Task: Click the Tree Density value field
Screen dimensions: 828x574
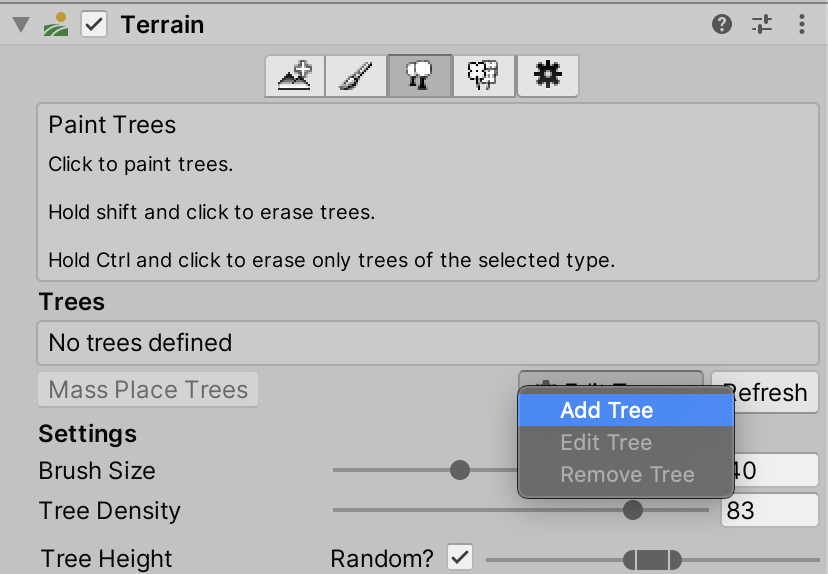Action: [768, 511]
